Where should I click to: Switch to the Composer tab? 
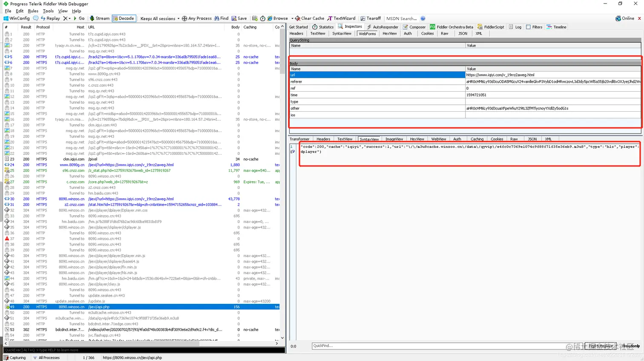[x=414, y=27]
